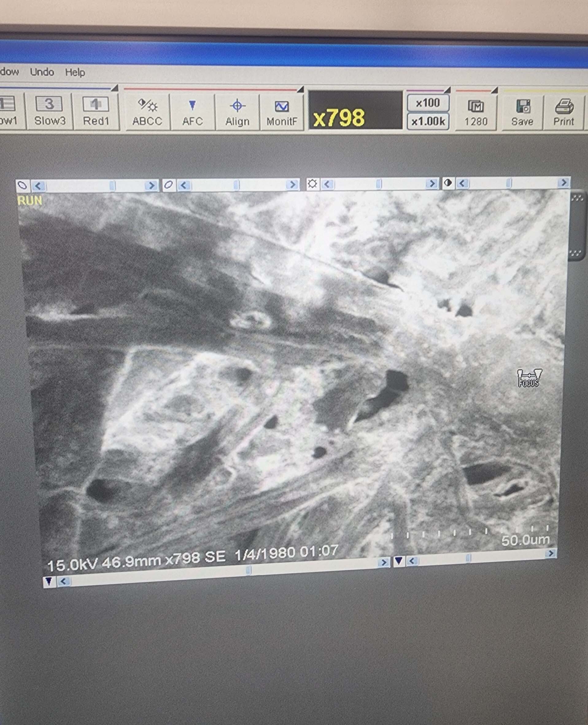Click right arrow of slider under kV line
The width and height of the screenshot is (588, 725).
[x=383, y=562]
